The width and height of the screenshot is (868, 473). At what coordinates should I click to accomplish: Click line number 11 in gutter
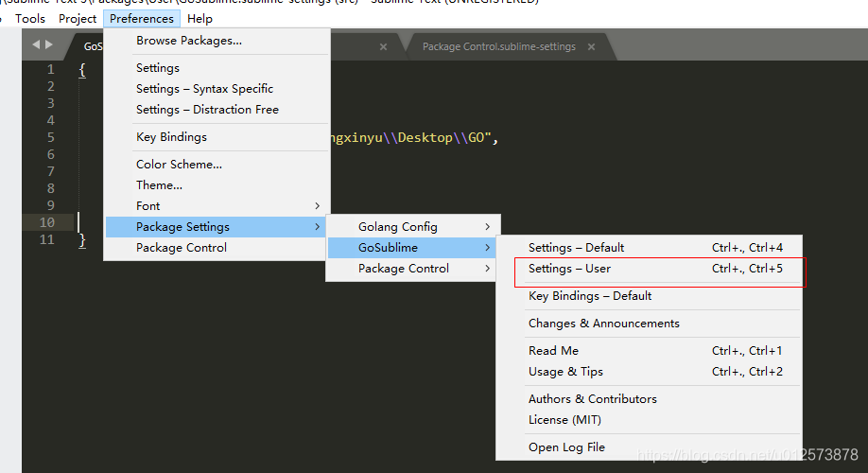[x=47, y=239]
